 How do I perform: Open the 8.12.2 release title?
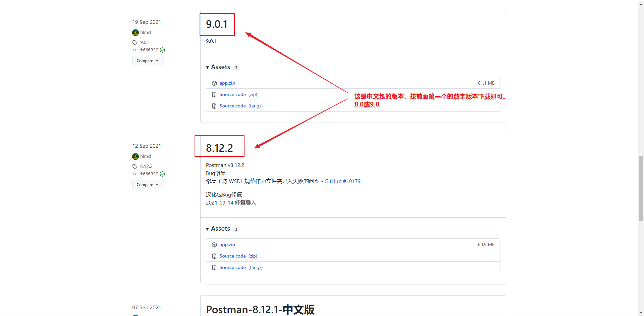[x=219, y=148]
